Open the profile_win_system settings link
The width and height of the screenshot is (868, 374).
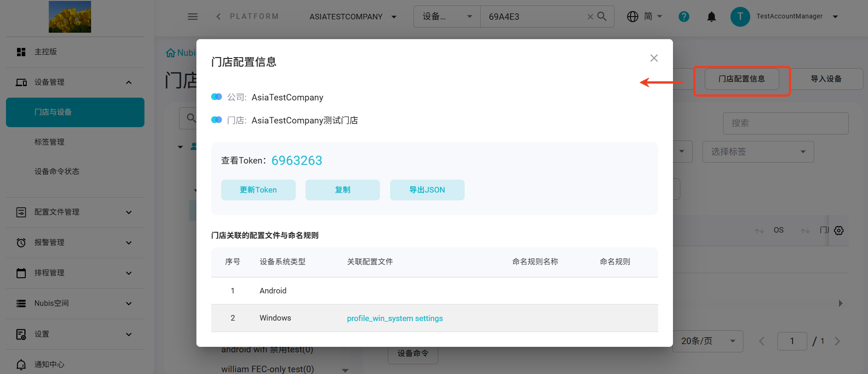click(395, 318)
